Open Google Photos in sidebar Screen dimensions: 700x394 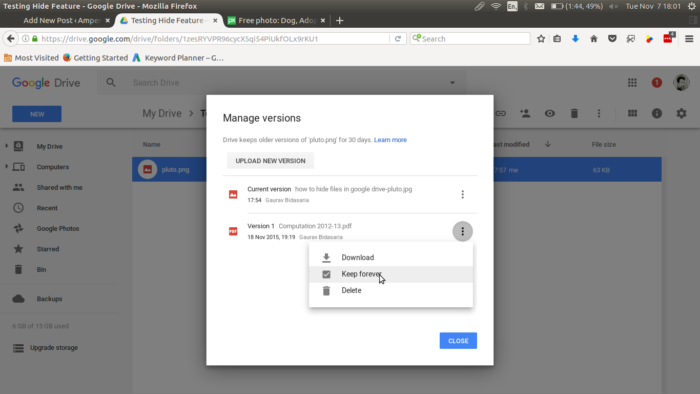(x=58, y=228)
